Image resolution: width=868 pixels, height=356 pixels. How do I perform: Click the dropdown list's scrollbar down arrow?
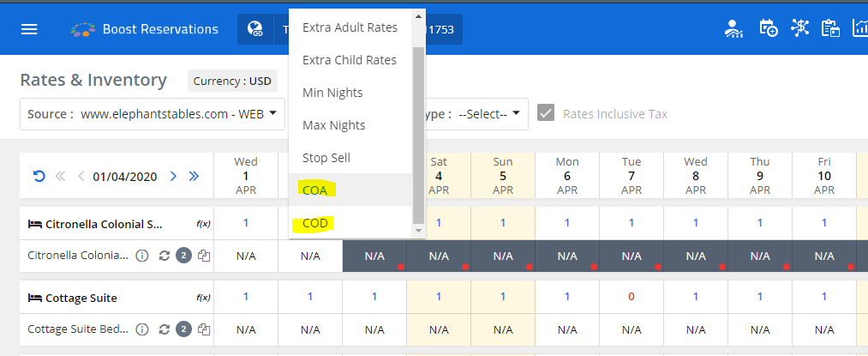(419, 231)
